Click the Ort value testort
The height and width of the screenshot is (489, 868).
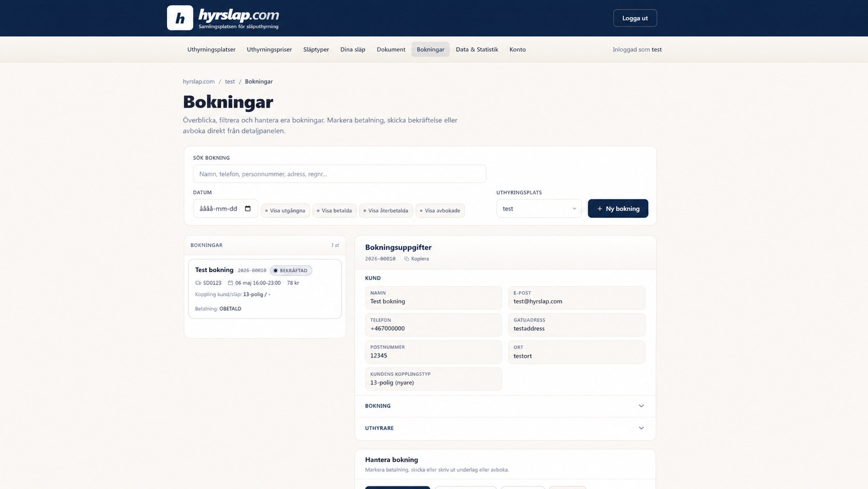[523, 356]
